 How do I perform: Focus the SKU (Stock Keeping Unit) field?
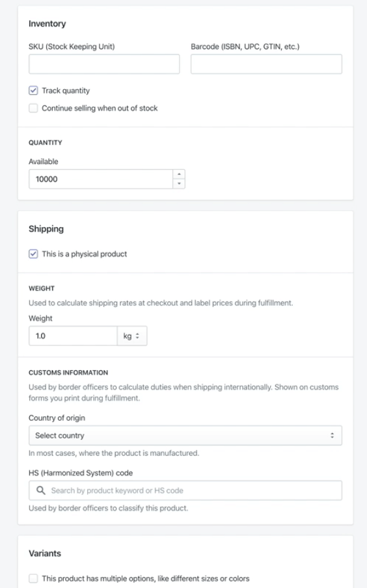click(104, 64)
